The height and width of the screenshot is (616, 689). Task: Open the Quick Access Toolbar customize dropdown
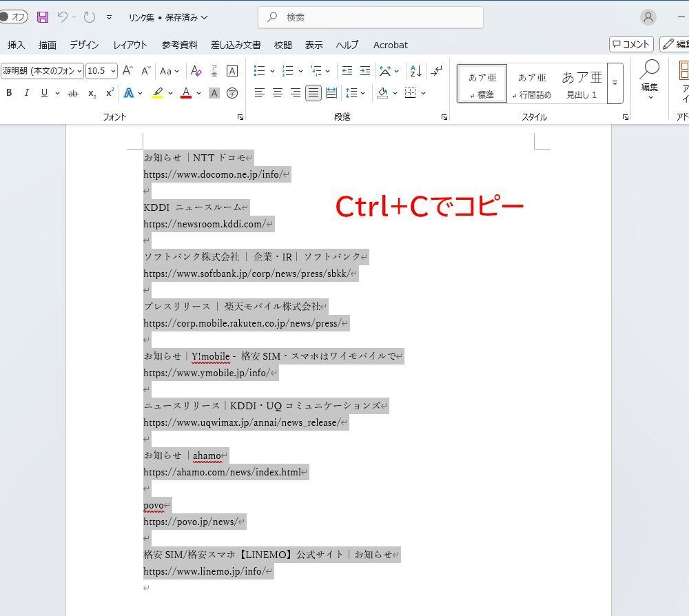point(109,17)
